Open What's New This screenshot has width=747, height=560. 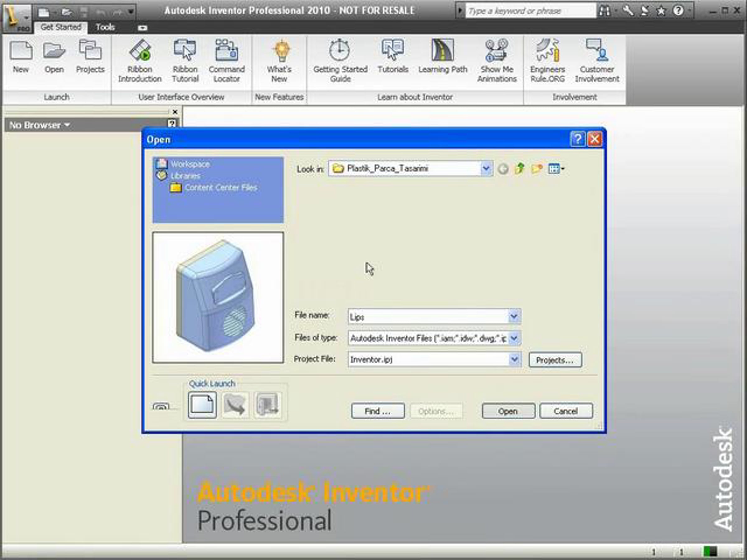pos(279,61)
